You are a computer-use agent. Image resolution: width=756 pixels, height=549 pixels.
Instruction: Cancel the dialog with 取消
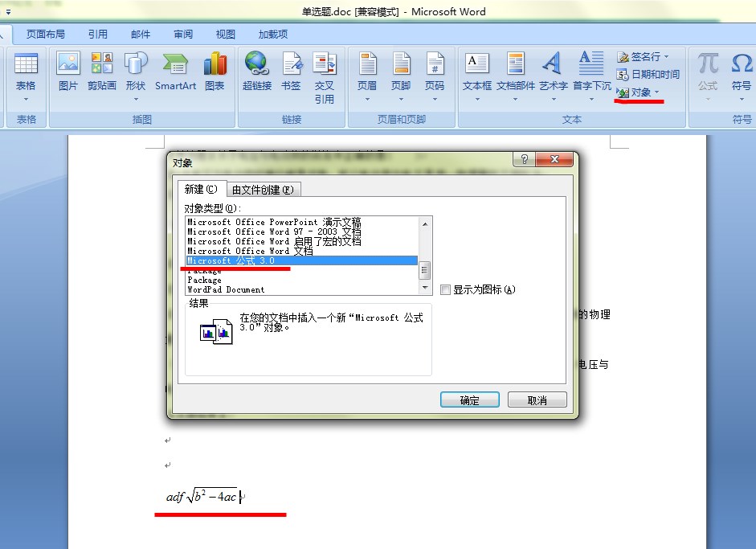click(x=537, y=400)
